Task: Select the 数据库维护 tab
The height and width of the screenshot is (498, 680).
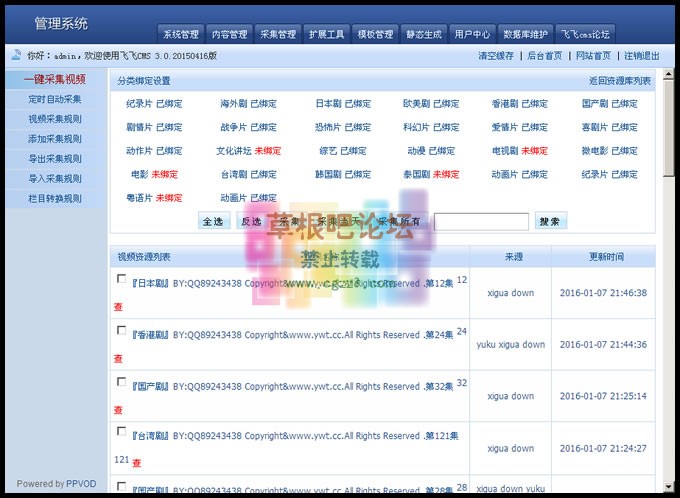Action: point(525,34)
